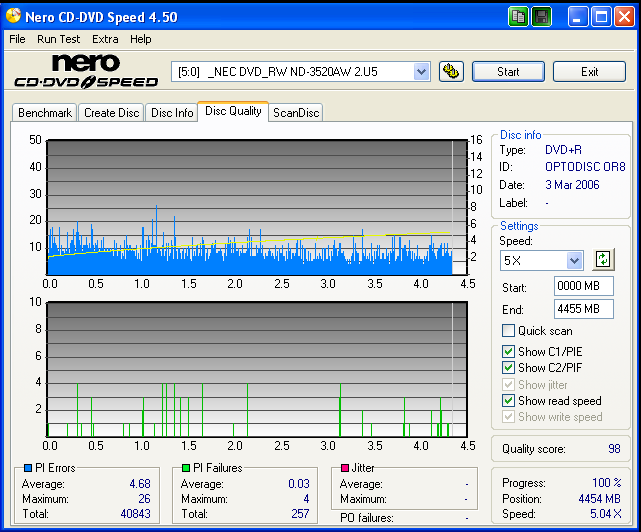Toggle Show read speed checkbox

pos(508,401)
